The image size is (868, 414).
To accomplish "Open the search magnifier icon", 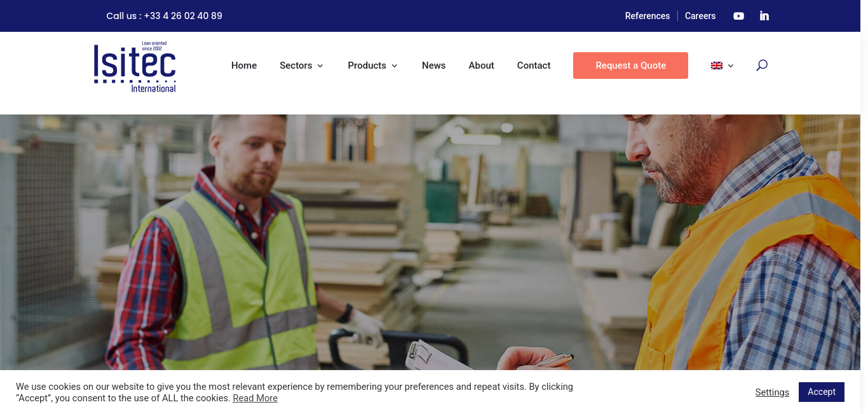I will [x=762, y=65].
